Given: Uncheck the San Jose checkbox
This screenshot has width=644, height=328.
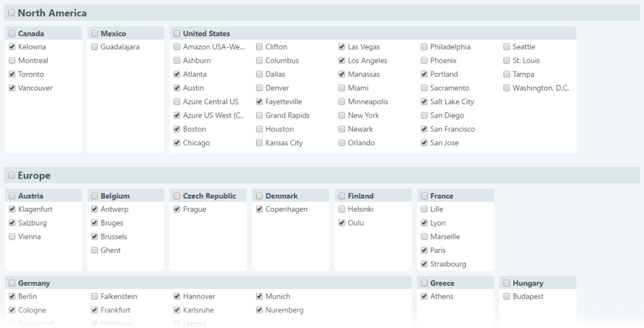Looking at the screenshot, I should 425,143.
